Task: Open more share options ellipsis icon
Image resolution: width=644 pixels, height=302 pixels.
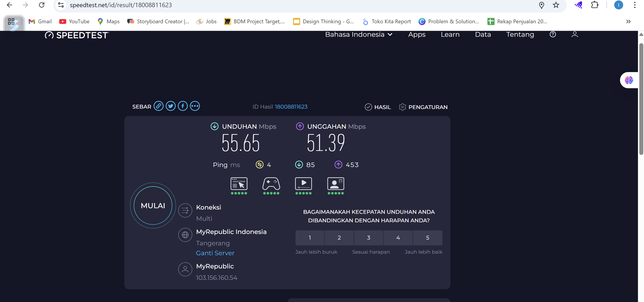Action: coord(195,106)
